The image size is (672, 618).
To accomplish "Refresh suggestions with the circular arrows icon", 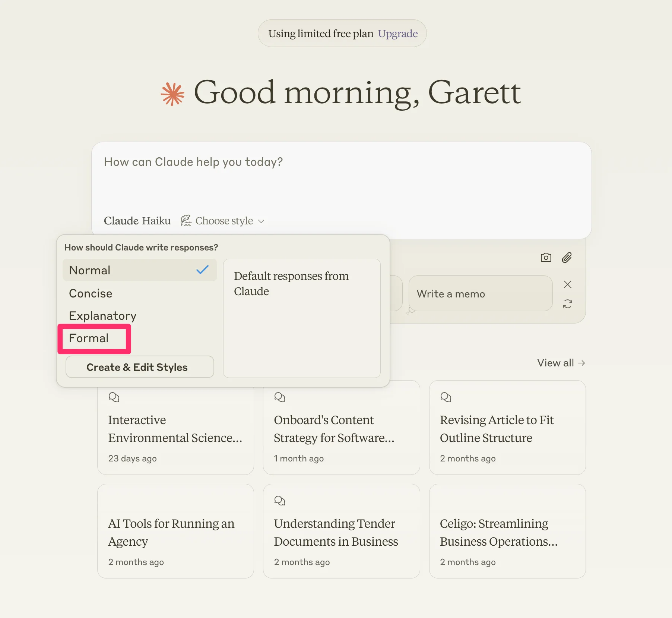I will [567, 304].
